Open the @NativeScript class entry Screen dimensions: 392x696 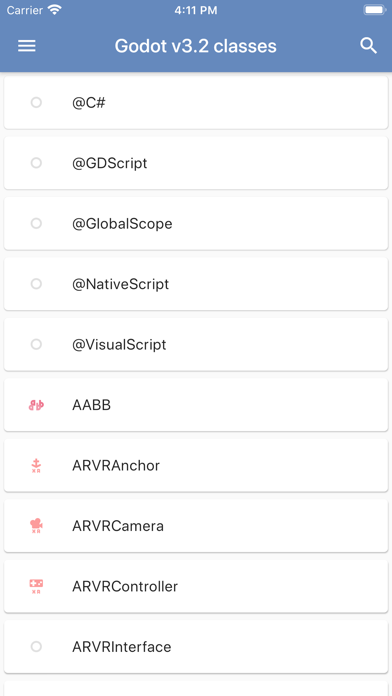pos(196,284)
